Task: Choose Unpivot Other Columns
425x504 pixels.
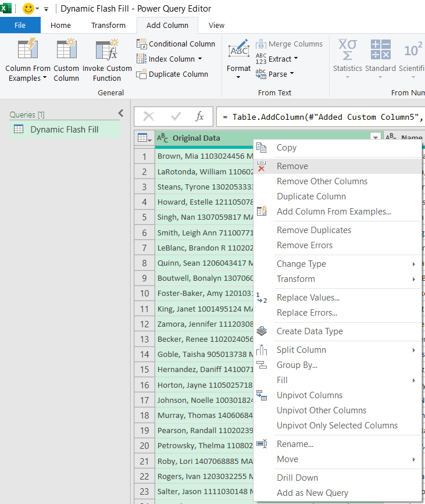Action: [x=338, y=410]
